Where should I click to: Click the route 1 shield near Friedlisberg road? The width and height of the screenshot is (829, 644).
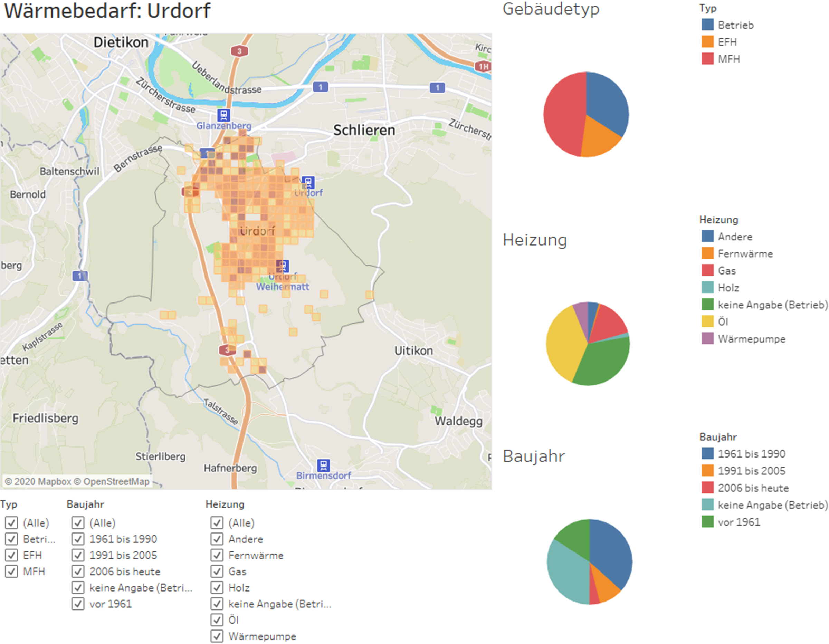tap(80, 276)
